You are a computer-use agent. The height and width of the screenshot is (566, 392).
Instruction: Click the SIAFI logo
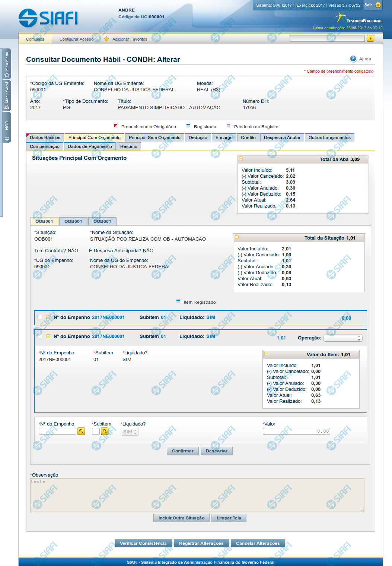pyautogui.click(x=48, y=18)
